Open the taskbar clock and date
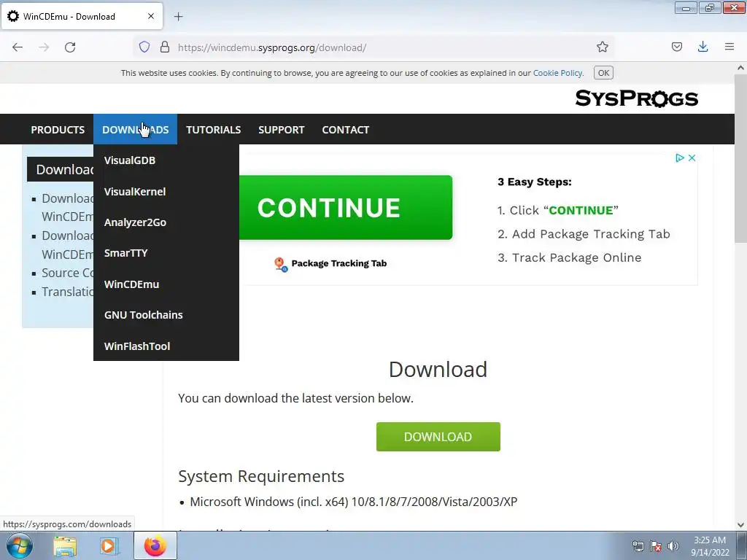This screenshot has width=747, height=560. click(709, 546)
